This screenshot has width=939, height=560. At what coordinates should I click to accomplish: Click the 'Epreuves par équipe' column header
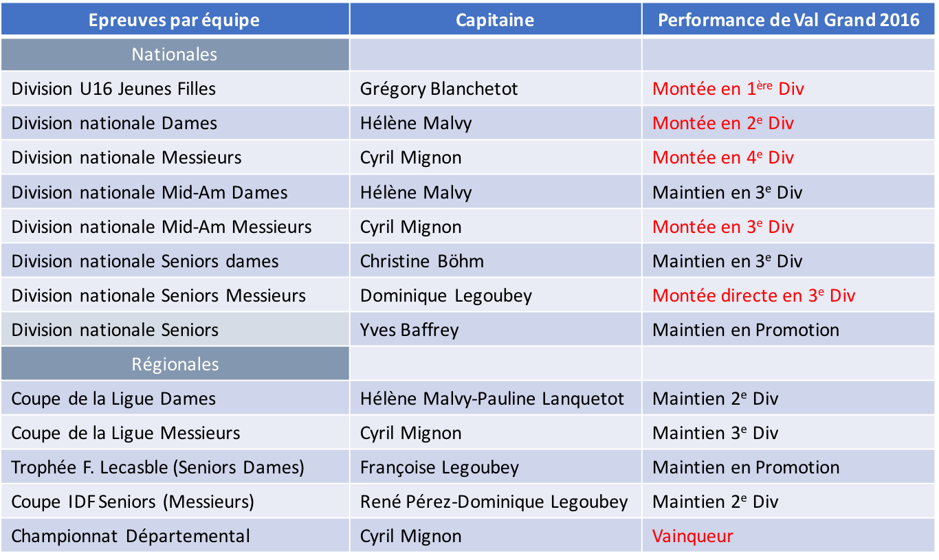coord(175,19)
